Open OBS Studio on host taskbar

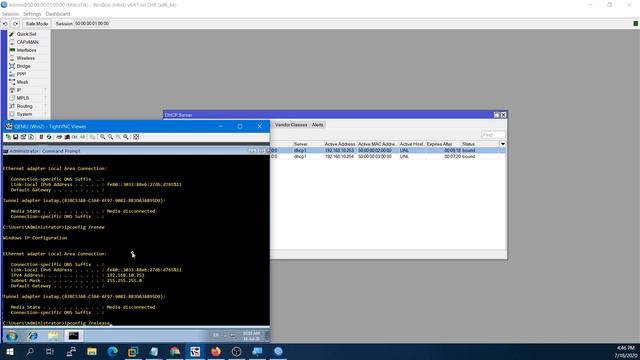236,351
